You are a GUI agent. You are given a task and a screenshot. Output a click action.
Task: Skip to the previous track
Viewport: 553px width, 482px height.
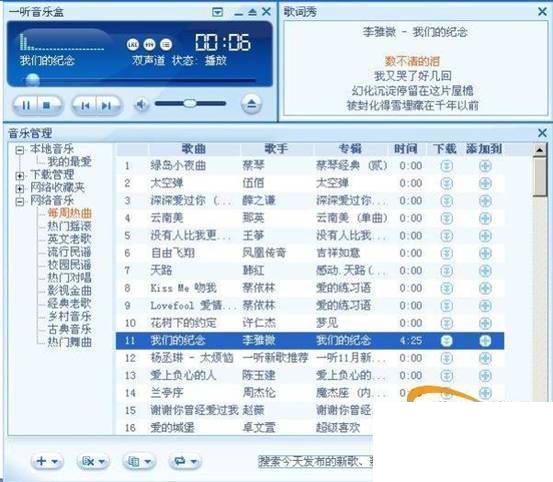pyautogui.click(x=85, y=105)
